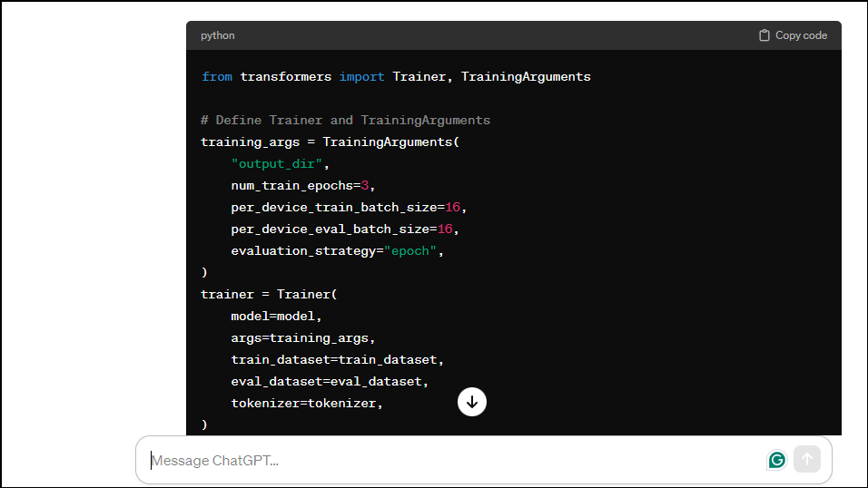Click the "trainer = Trainer(" line
Screen dimensions: 868x488
click(269, 295)
